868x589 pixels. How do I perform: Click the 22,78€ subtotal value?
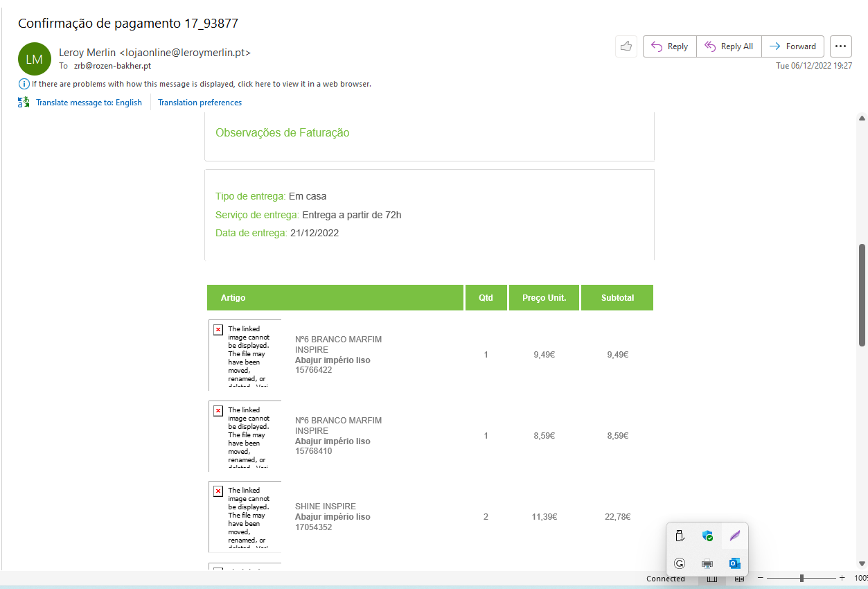(617, 517)
